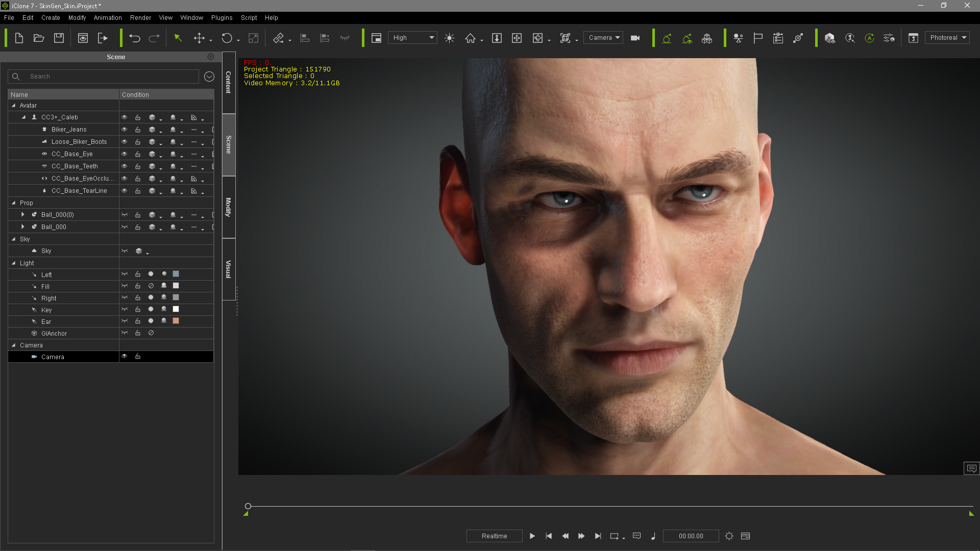Toggle visibility of Loose_Biker_Boots
This screenshot has width=980, height=551.
tap(124, 142)
